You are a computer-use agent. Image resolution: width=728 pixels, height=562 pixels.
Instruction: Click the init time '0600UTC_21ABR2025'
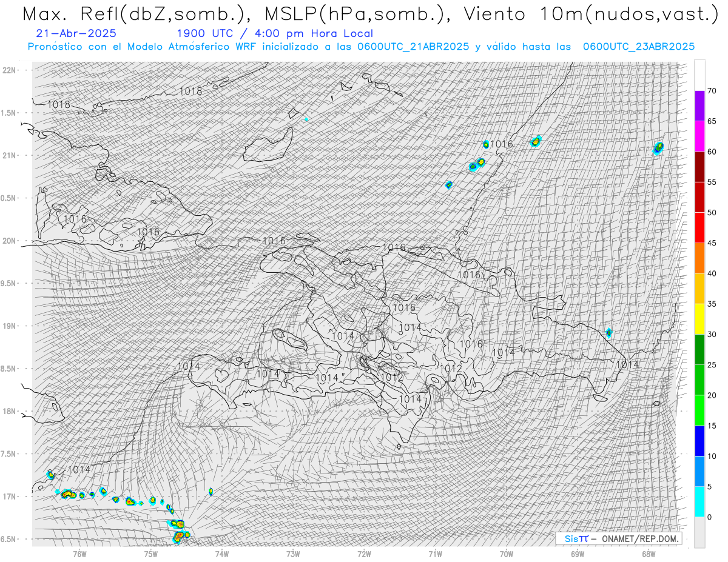[413, 47]
